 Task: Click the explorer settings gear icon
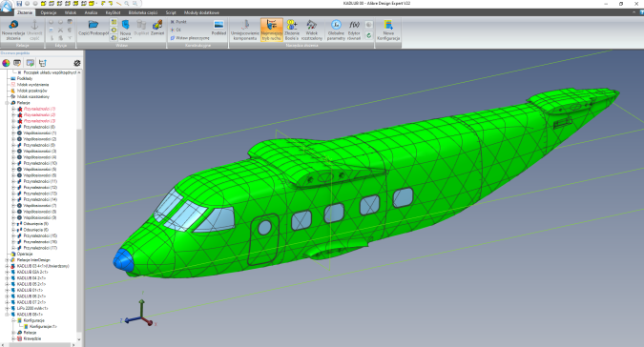pos(77,63)
